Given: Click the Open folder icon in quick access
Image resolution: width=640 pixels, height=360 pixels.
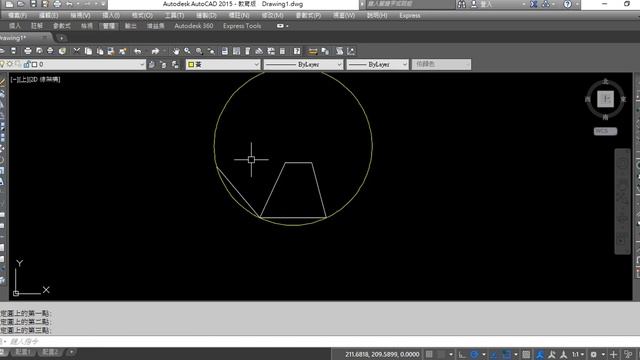Looking at the screenshot, I should click(21, 4).
